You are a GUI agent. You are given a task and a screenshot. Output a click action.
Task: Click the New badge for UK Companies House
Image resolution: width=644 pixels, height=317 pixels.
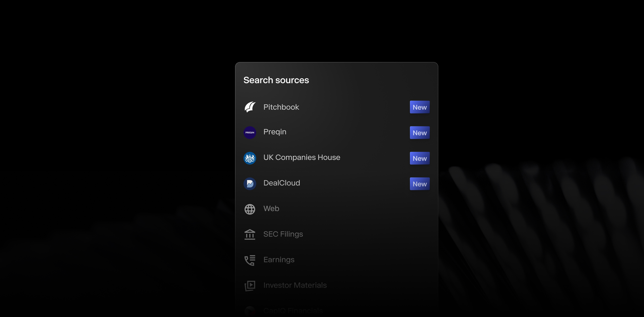(x=419, y=158)
